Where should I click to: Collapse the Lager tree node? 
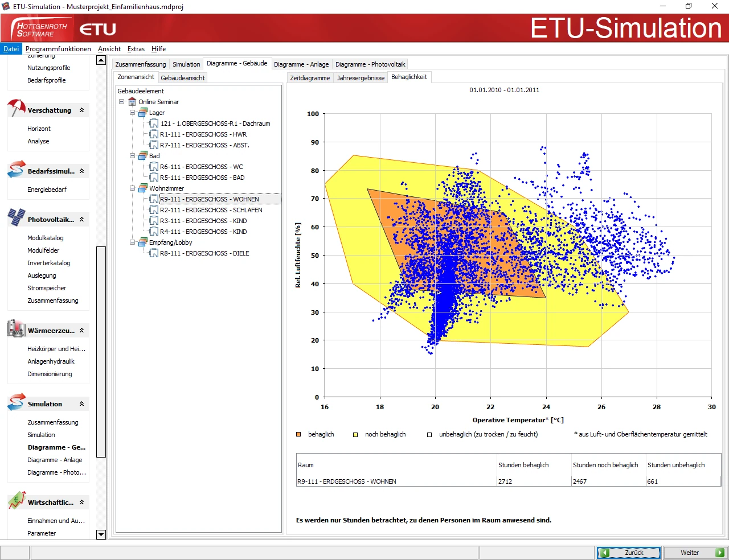132,113
